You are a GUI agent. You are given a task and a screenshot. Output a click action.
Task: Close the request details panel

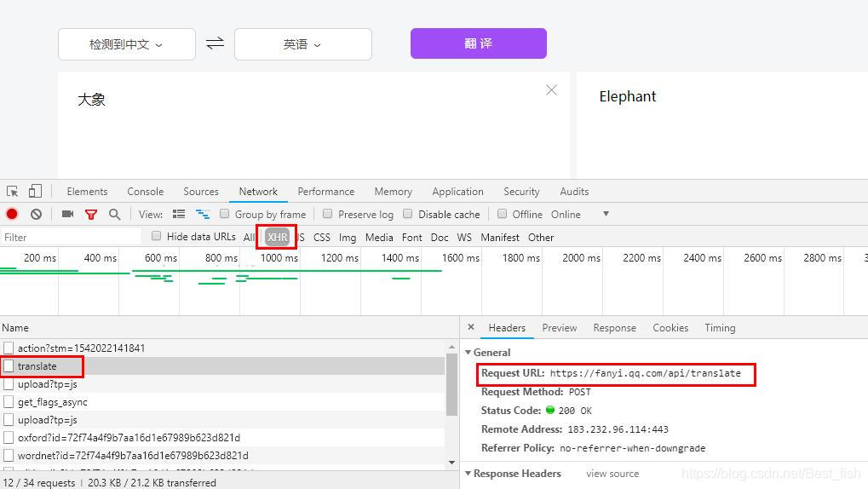471,327
